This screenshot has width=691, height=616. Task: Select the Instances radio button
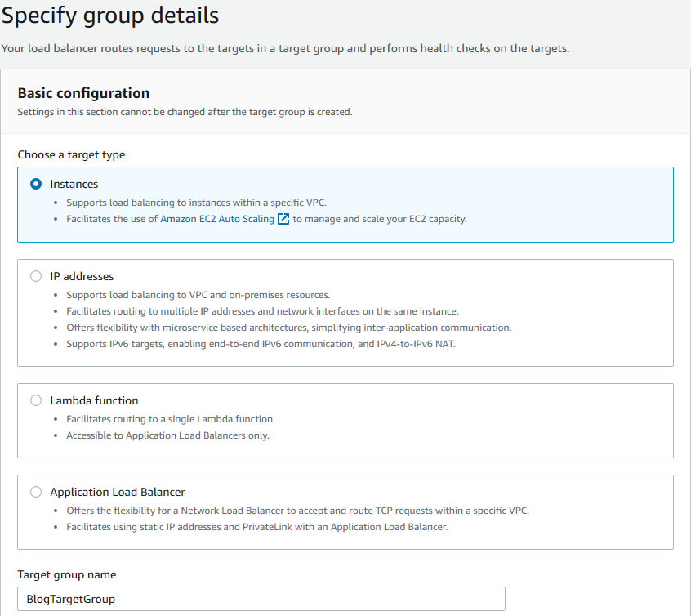tap(36, 185)
